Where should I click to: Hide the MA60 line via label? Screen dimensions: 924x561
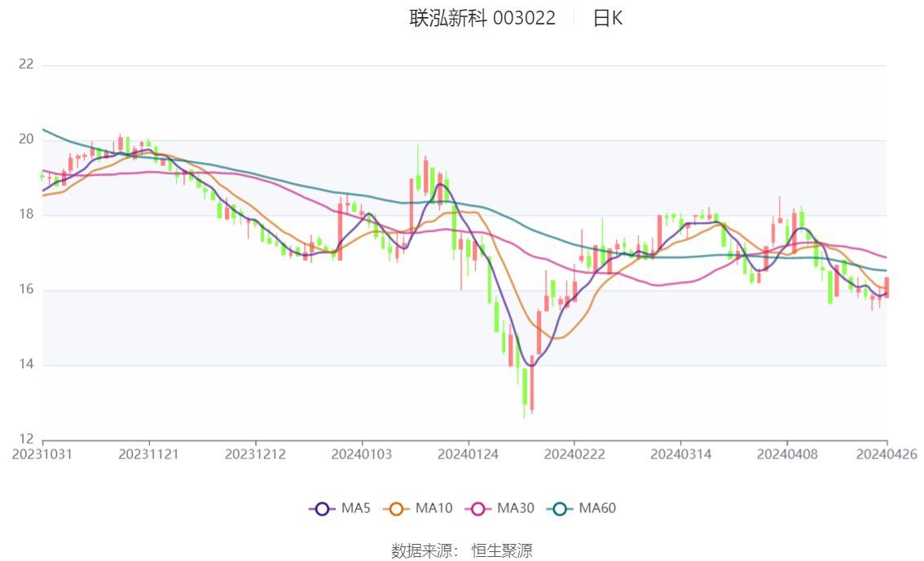(x=597, y=508)
